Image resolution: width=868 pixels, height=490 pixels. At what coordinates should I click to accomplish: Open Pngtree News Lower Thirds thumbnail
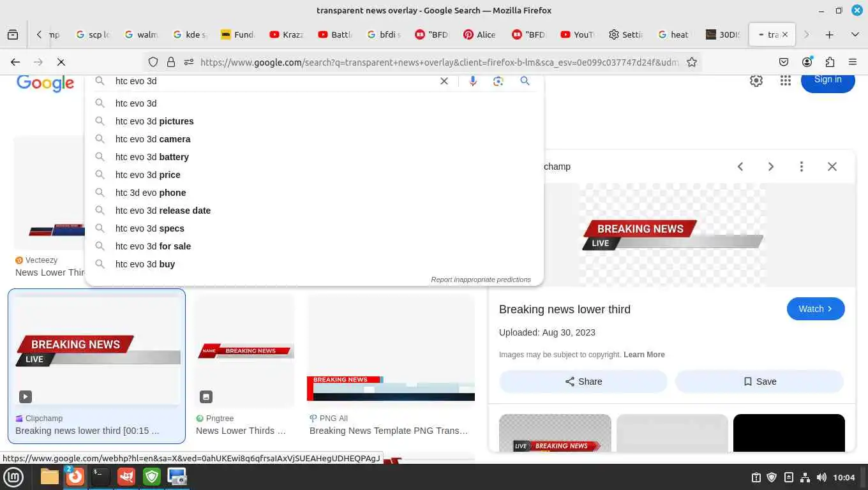244,350
